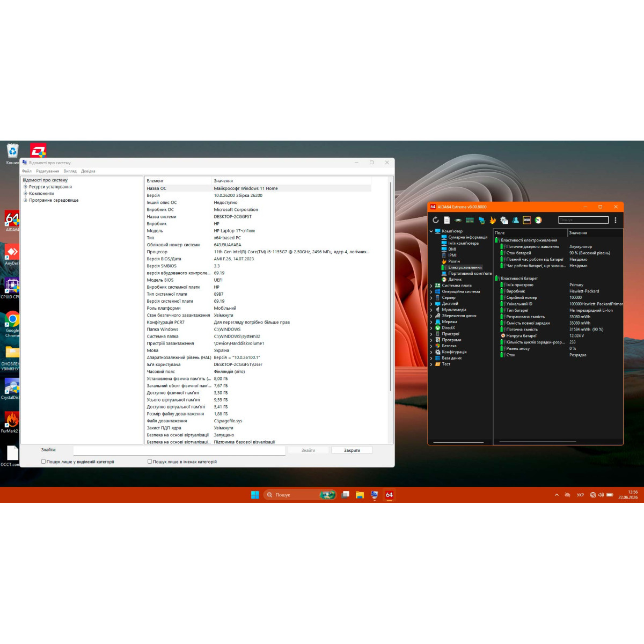
Task: Expand the 'Дисплей' node in AIDA64
Action: coord(431,304)
